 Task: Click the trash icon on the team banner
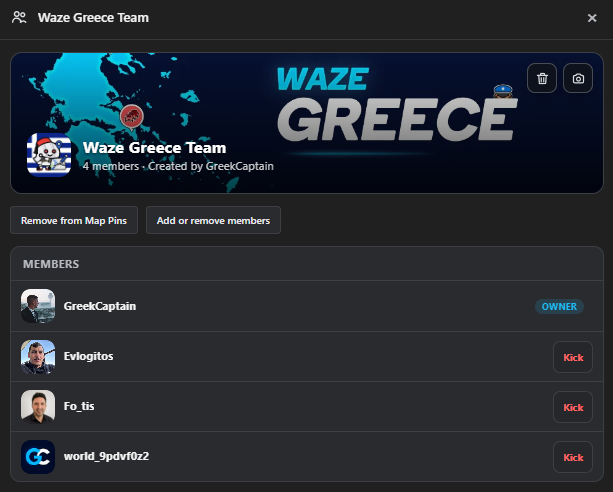pos(542,78)
